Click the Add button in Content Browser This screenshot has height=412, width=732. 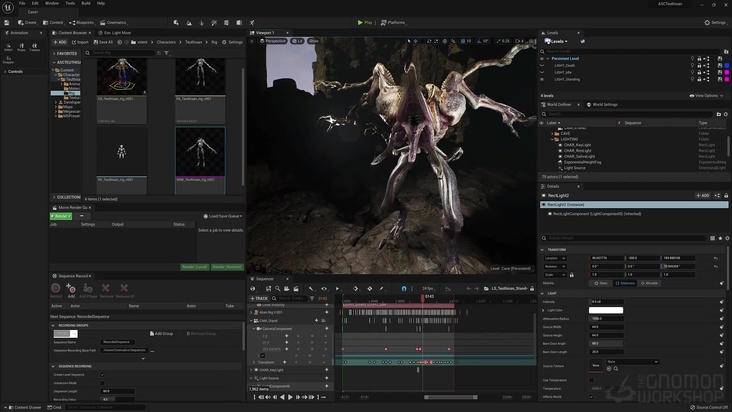tap(60, 42)
